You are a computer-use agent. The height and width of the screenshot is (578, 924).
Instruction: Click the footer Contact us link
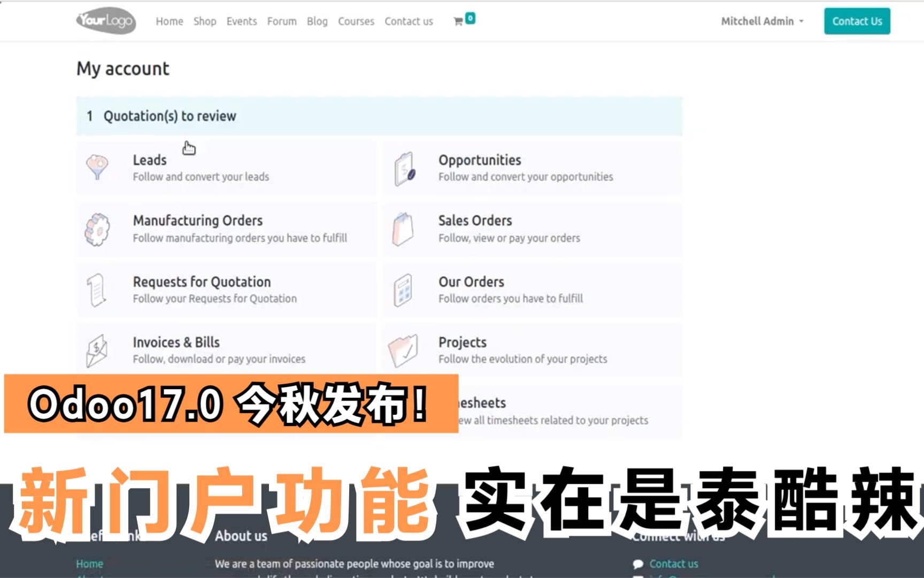click(674, 564)
